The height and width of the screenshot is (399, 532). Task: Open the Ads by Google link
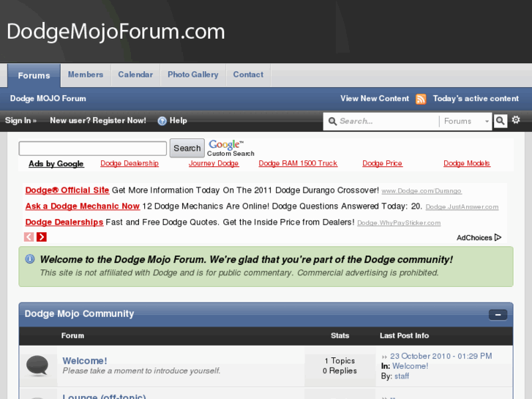[x=56, y=164]
